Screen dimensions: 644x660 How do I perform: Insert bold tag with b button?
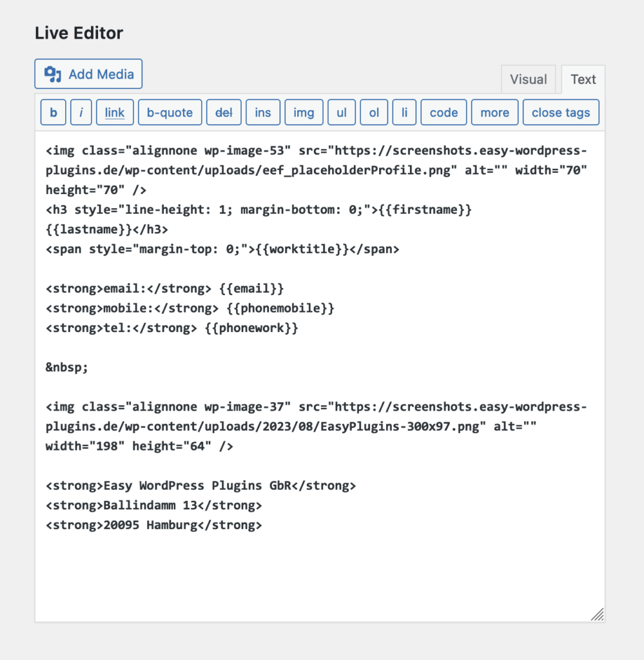pos(53,112)
